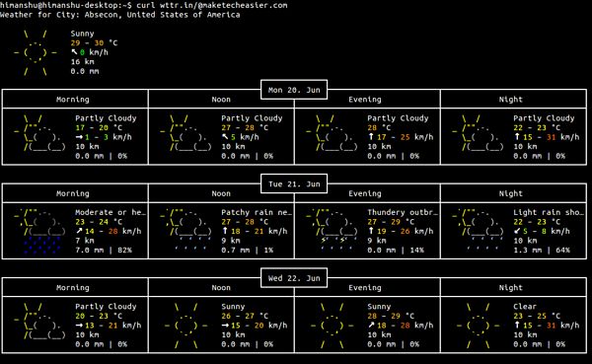592x364 pixels.
Task: Click the "curl wttr.in/@maketecheasier.com" command text
Action: coord(212,5)
